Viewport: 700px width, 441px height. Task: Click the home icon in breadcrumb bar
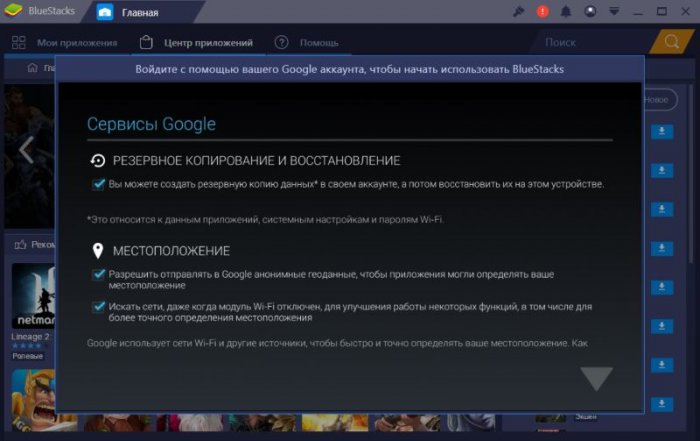[x=33, y=68]
